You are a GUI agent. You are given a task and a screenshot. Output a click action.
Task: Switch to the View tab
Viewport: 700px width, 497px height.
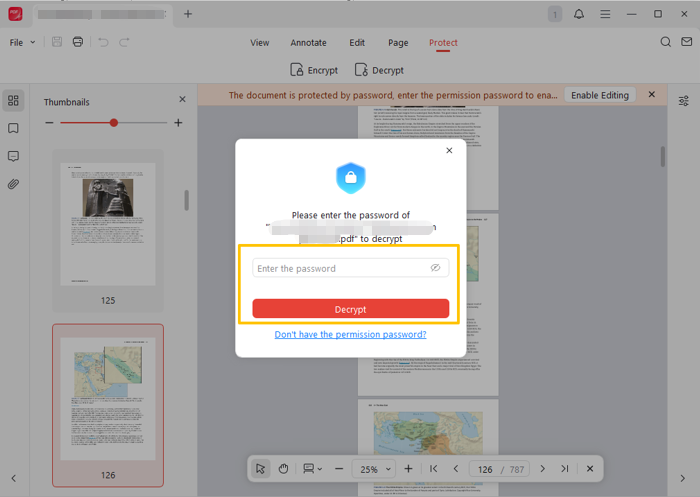click(259, 43)
